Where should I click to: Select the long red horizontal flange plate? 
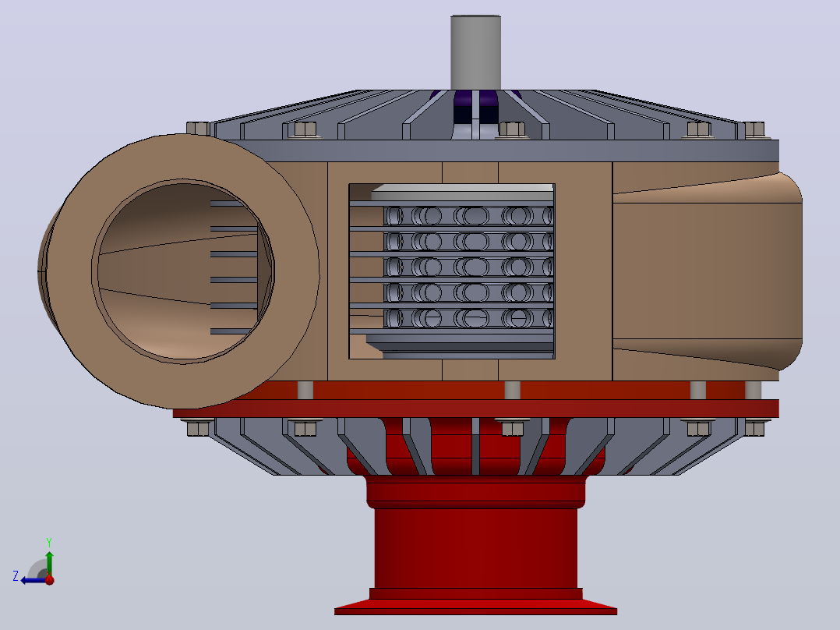tap(475, 409)
